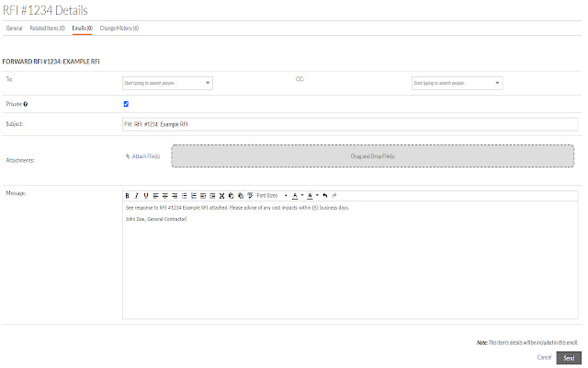Toggle italic formatting in message editor
This screenshot has width=588, height=368.
(137, 196)
